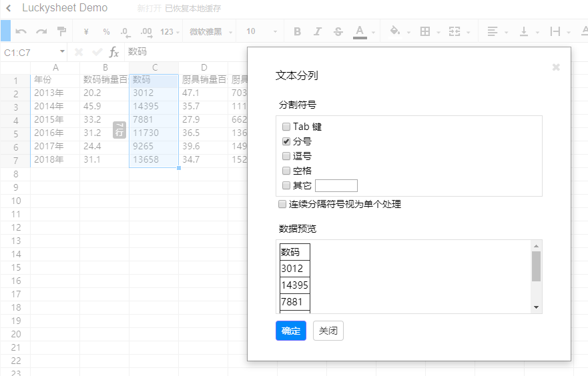Toggle bold formatting
Image resolution: width=588 pixels, height=376 pixels.
pyautogui.click(x=298, y=31)
